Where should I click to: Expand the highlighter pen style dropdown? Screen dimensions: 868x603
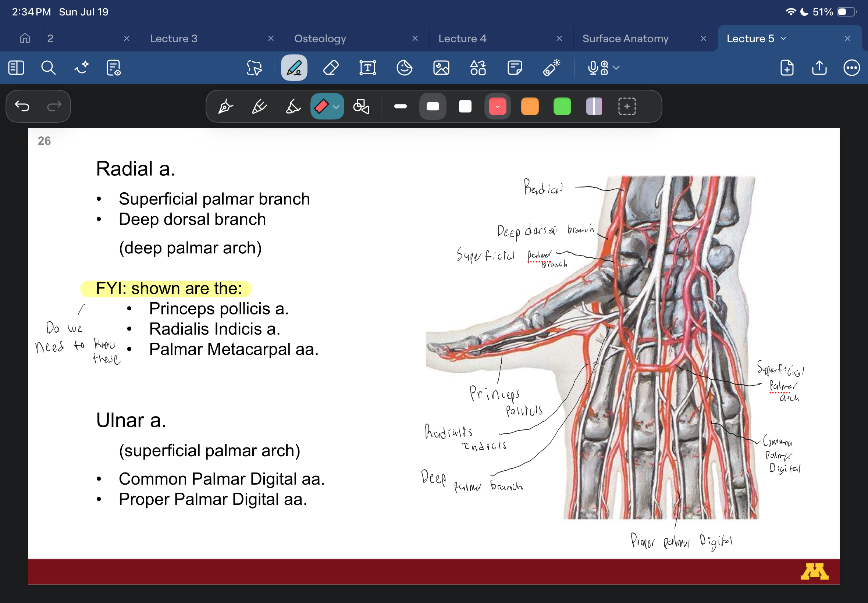[x=336, y=107]
